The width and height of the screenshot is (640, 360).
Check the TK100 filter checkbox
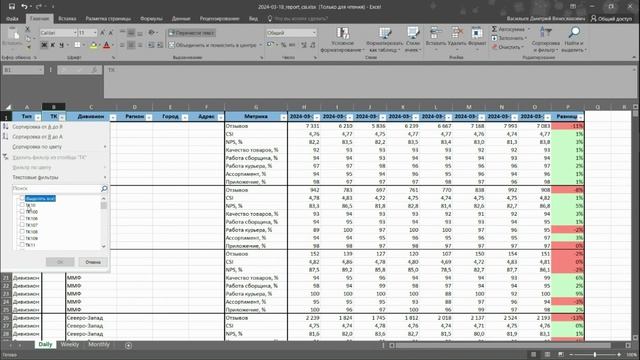click(x=22, y=211)
